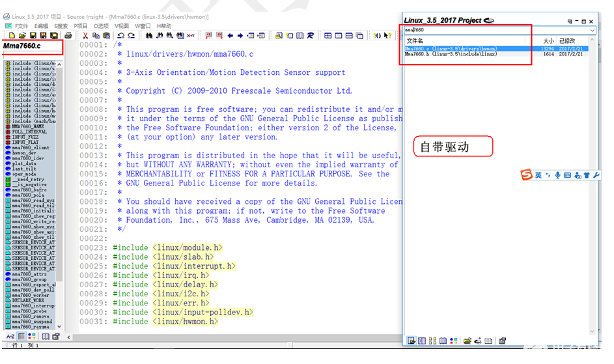Select the last_tilt symbol

point(24,169)
